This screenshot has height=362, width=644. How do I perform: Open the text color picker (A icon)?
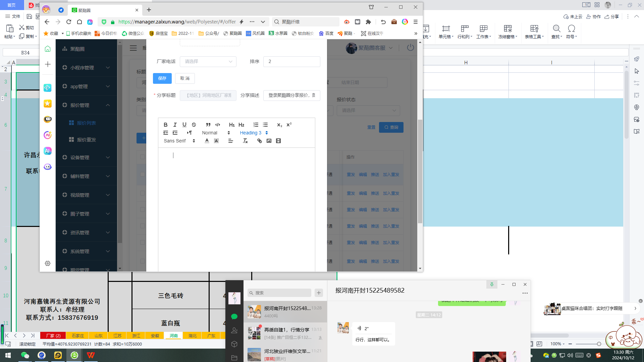pos(207,141)
